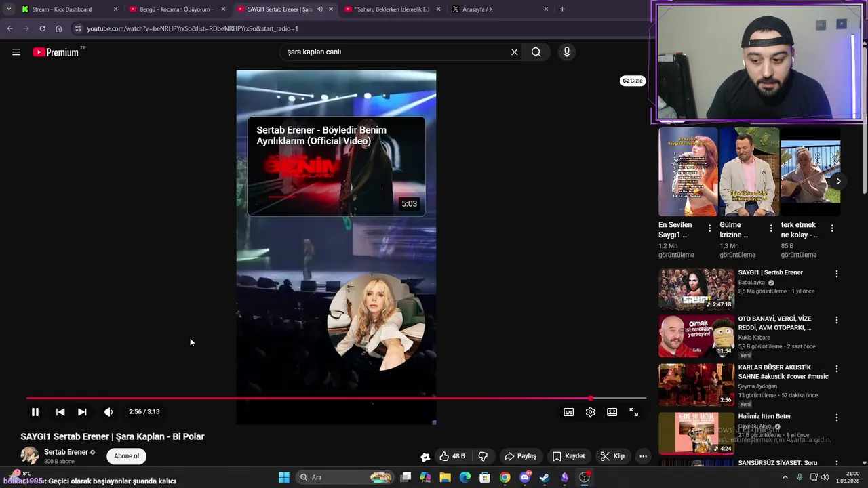Switch to Bengü - Kocaman Öpüyorum tab
Viewport: 868px width, 488px height.
[178, 9]
